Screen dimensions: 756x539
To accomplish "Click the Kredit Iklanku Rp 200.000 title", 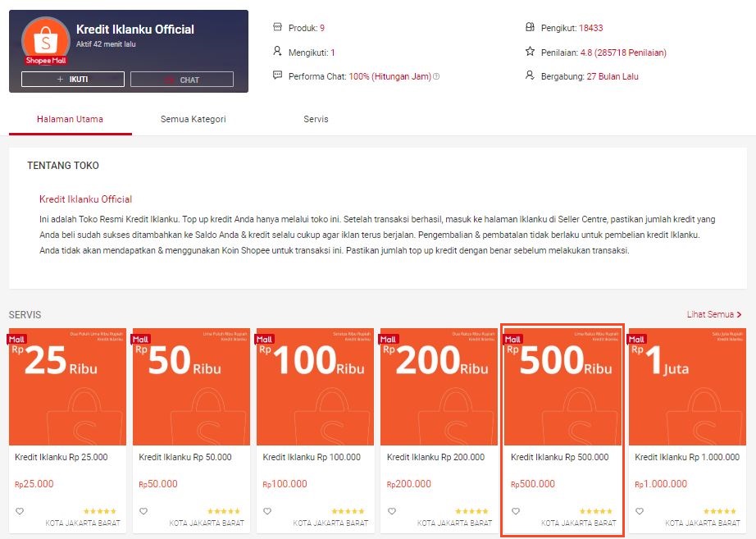I will pyautogui.click(x=436, y=457).
